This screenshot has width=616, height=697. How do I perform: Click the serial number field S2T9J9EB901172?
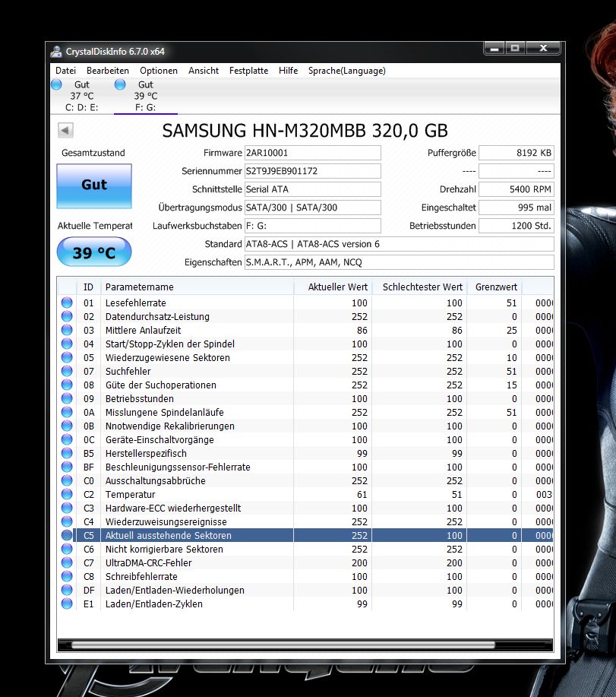313,171
